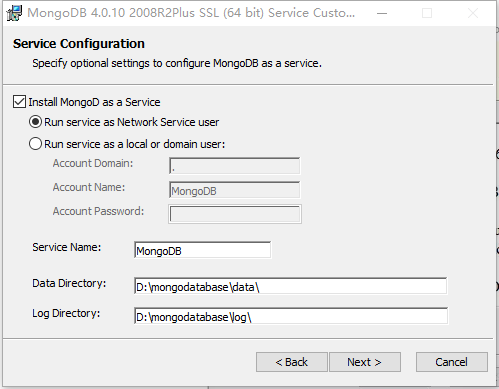
Task: Select Run service as Network Service user
Action: pyautogui.click(x=35, y=122)
